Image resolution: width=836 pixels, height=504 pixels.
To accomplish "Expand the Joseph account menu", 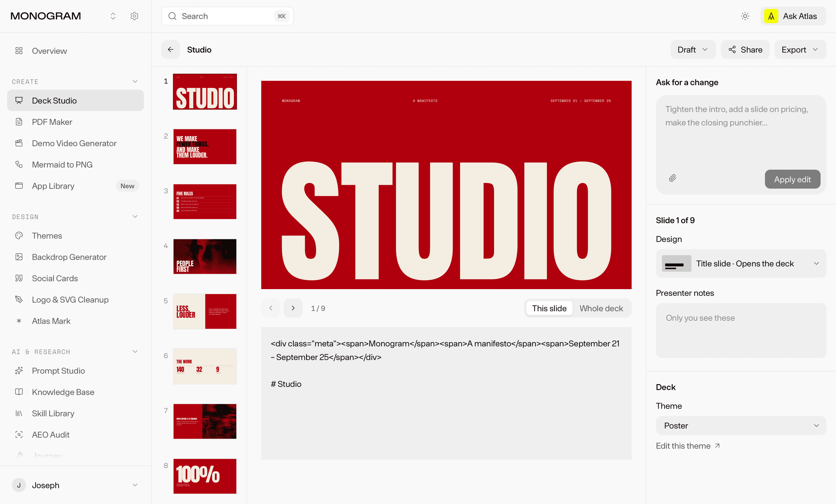I will coord(75,485).
